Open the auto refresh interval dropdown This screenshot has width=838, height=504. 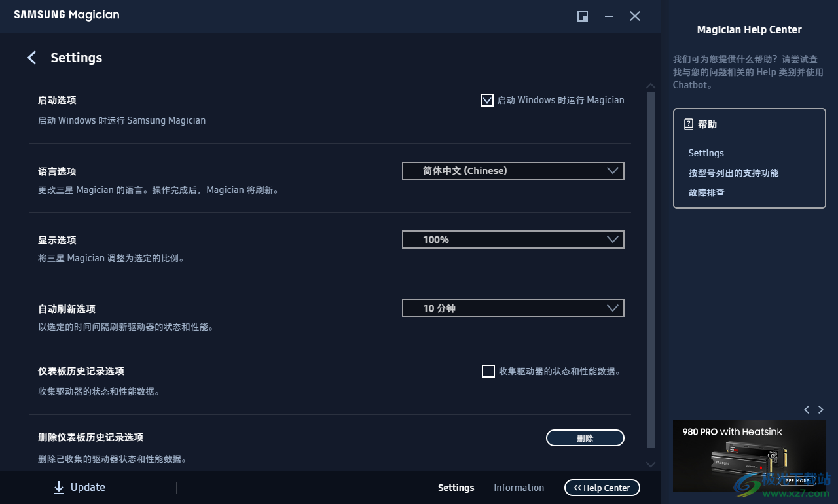pyautogui.click(x=513, y=308)
